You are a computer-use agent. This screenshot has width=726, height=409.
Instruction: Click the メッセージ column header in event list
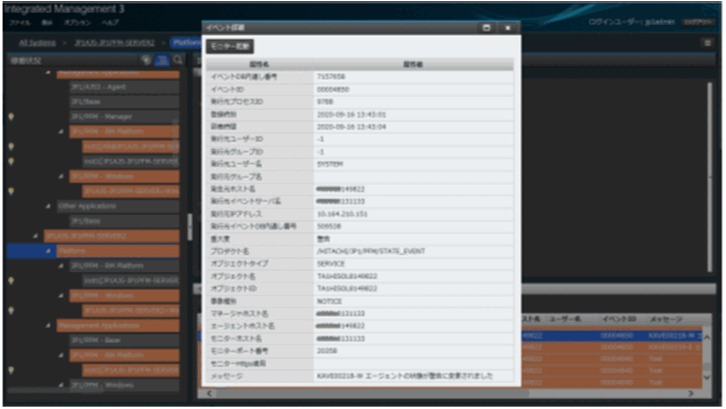click(666, 320)
